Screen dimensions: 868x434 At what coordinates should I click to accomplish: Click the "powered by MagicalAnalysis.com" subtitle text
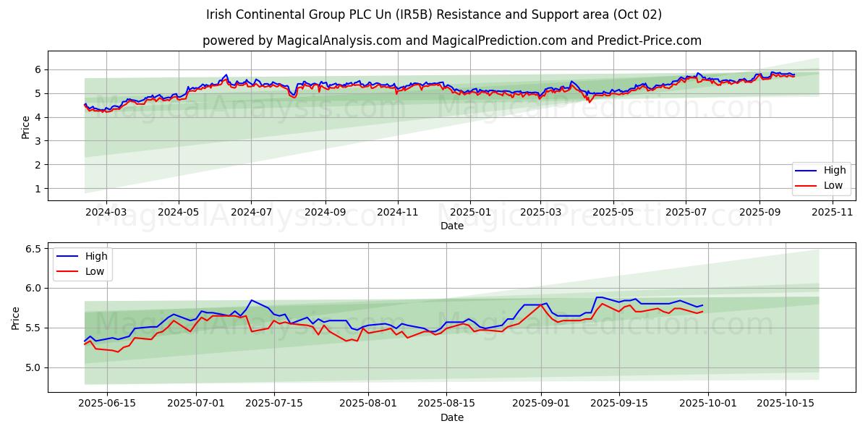coord(451,41)
